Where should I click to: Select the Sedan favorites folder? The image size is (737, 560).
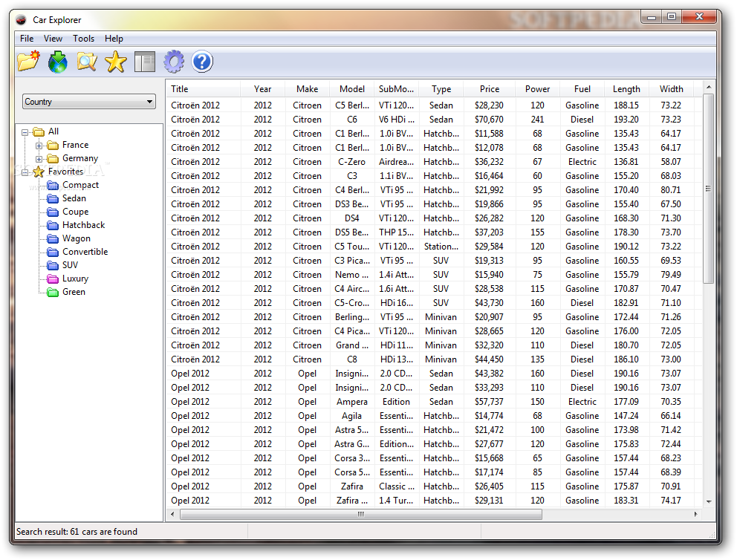pos(74,198)
